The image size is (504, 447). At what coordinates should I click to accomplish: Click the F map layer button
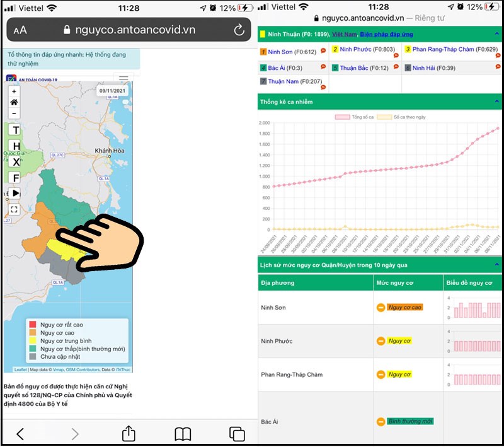point(15,178)
